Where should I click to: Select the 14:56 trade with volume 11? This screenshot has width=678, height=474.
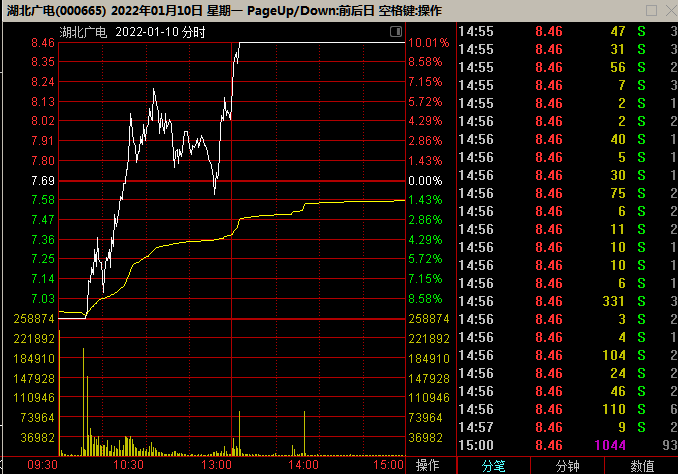coord(567,229)
